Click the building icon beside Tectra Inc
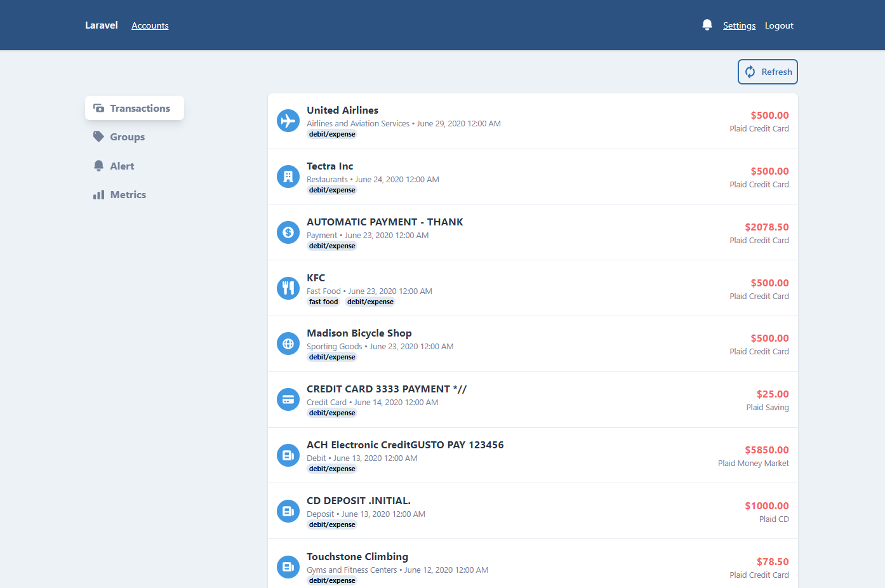Image resolution: width=885 pixels, height=588 pixels. tap(288, 177)
